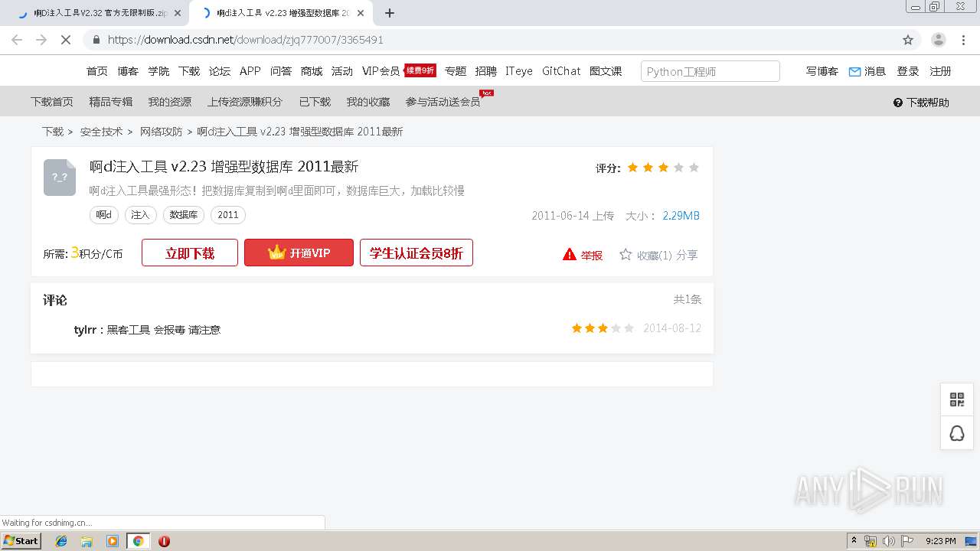Click the 2.29MB file size text

[681, 216]
